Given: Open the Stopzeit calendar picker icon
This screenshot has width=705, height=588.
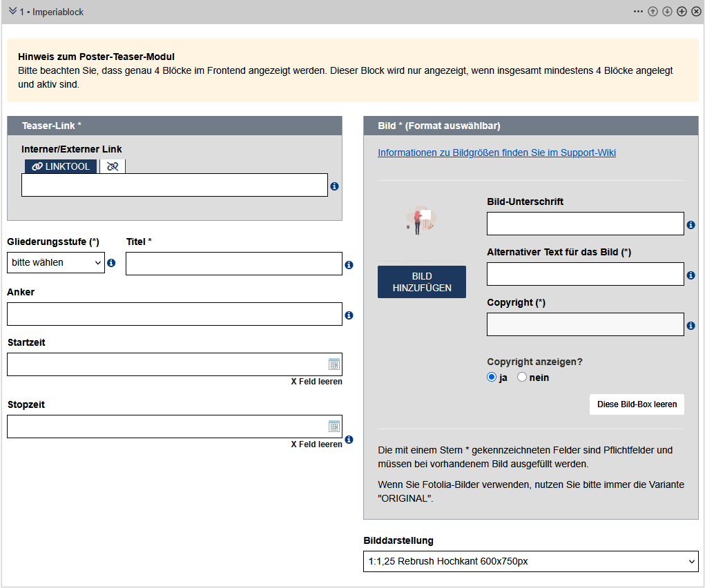Looking at the screenshot, I should [334, 427].
